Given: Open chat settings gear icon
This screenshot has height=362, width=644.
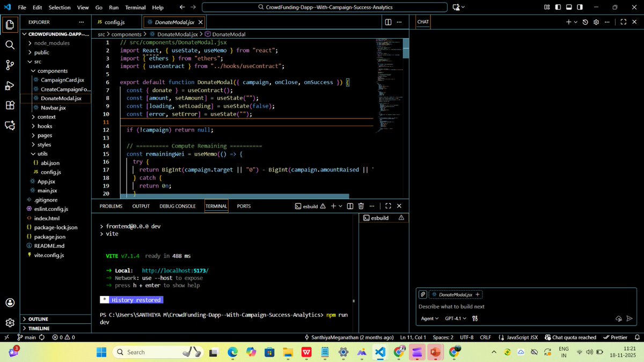Looking at the screenshot, I should [x=596, y=22].
